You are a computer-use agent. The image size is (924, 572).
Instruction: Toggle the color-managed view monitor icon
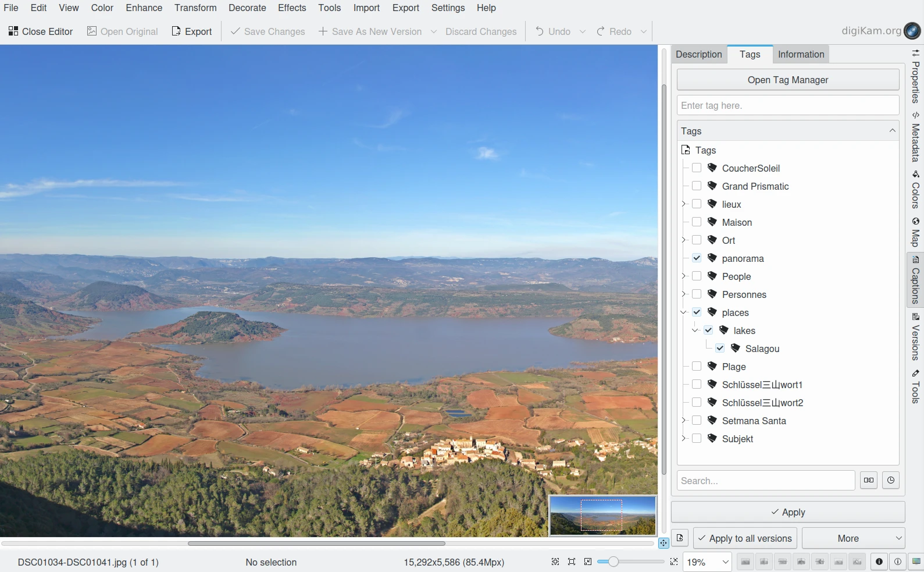click(x=916, y=562)
